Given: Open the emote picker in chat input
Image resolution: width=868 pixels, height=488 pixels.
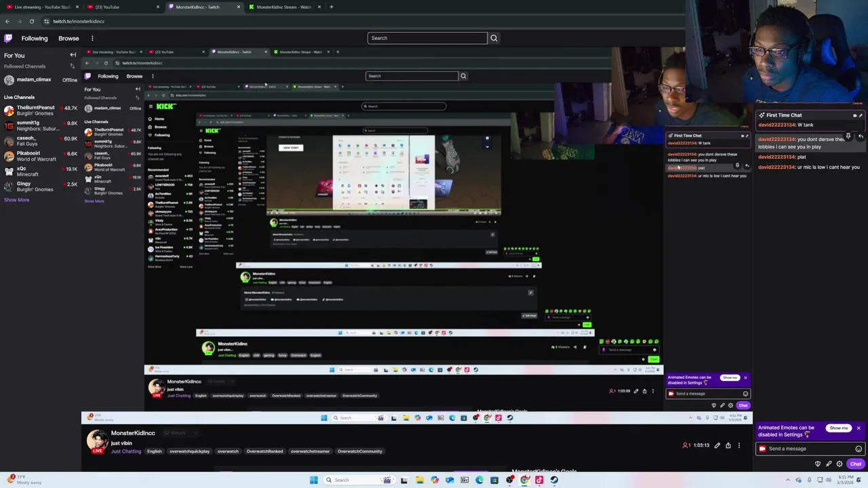Looking at the screenshot, I should pyautogui.click(x=859, y=449).
